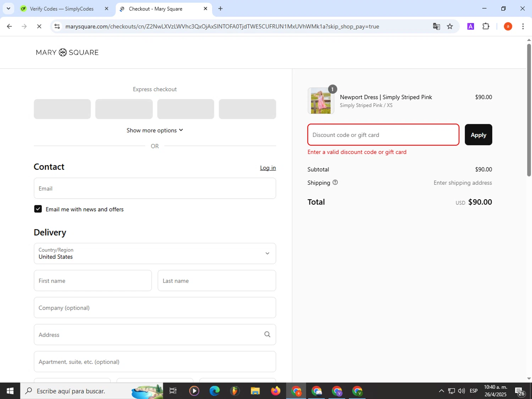Click the Total amount $90.00
Image resolution: width=532 pixels, height=399 pixels.
[480, 202]
